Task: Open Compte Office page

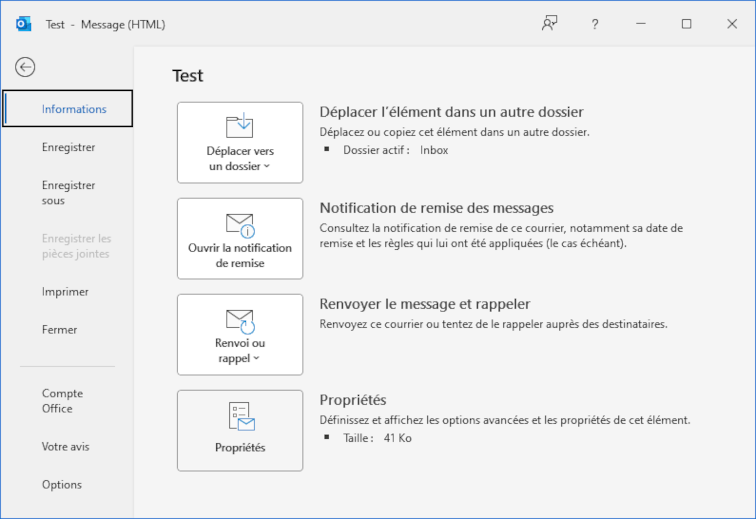Action: [x=62, y=401]
